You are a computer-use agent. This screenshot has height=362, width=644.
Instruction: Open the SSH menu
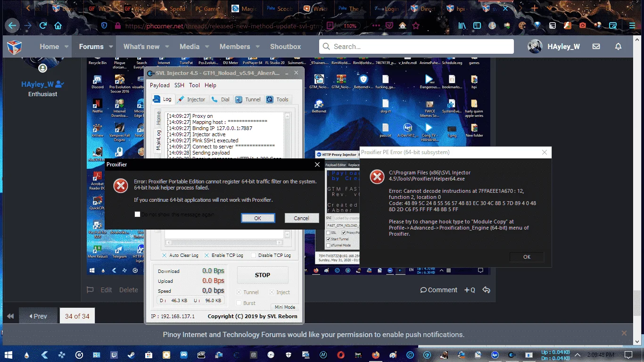179,85
